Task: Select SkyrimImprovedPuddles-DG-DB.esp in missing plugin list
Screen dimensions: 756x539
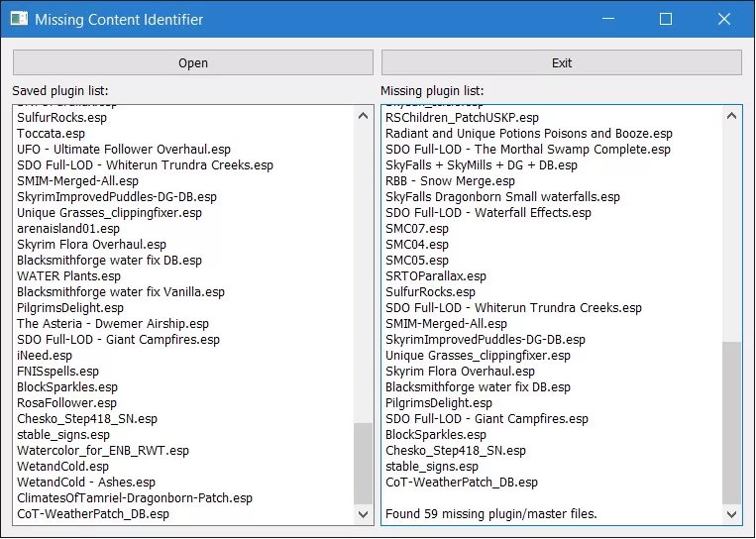Action: pos(486,340)
